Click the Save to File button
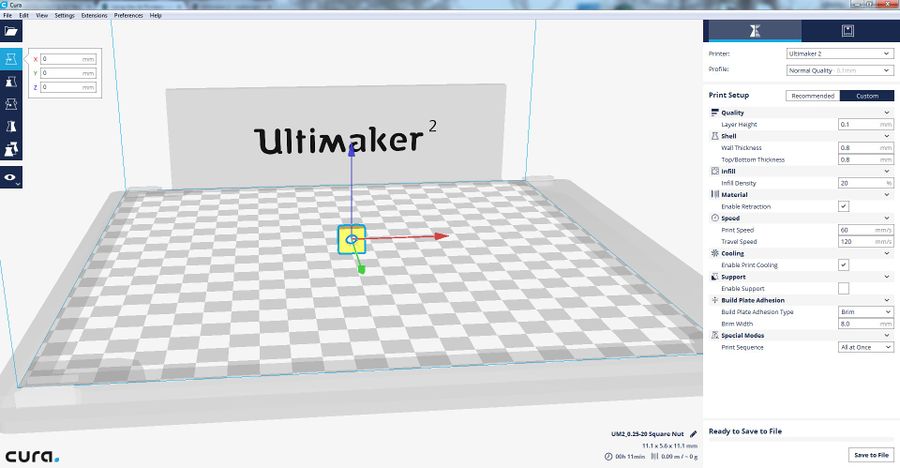This screenshot has height=468, width=900. 871,455
